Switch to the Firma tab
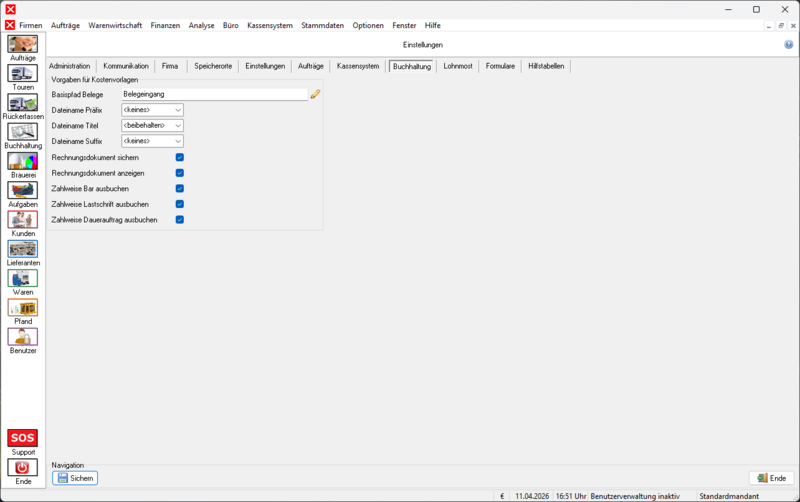800x502 pixels. tap(170, 66)
